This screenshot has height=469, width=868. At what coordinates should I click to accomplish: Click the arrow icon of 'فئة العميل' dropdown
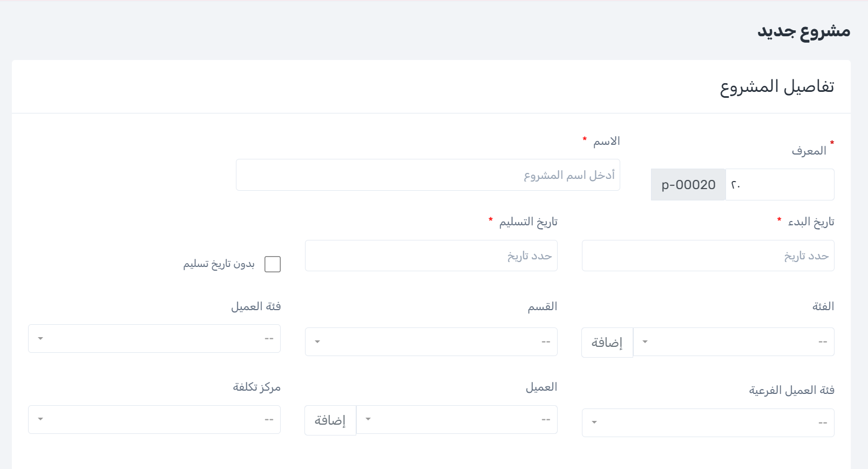click(40, 339)
